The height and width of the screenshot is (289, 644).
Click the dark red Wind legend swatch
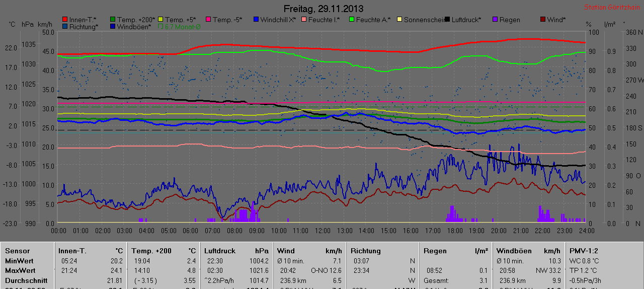pyautogui.click(x=543, y=20)
